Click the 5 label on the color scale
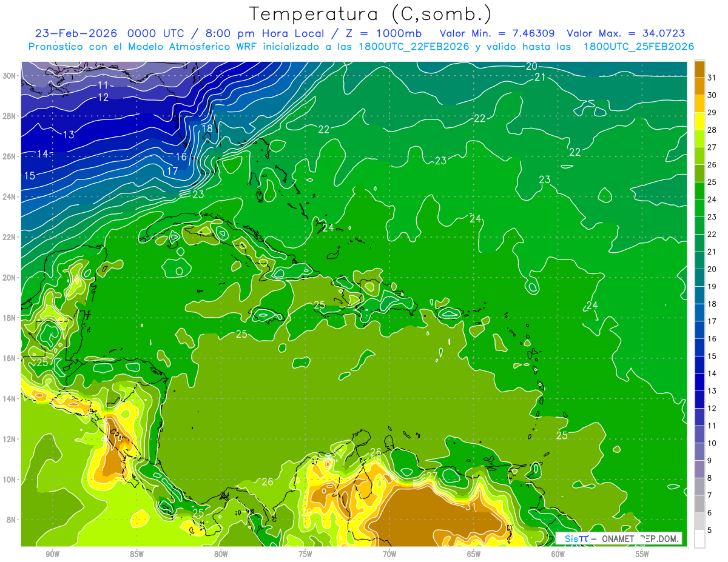Image resolution: width=728 pixels, height=562 pixels. [710, 530]
